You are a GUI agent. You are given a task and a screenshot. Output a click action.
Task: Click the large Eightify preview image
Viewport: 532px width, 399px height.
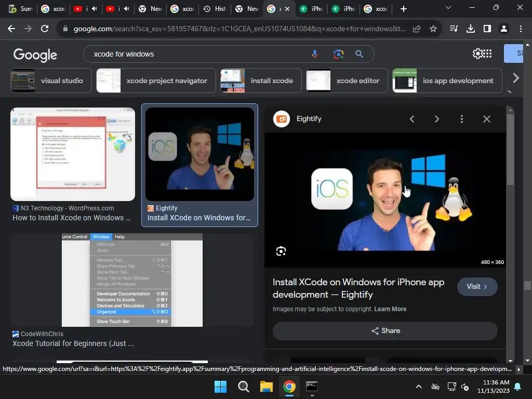(x=385, y=200)
